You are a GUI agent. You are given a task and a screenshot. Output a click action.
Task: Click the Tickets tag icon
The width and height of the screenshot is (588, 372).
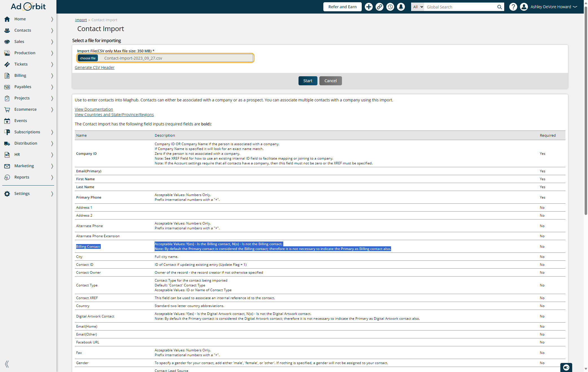tap(7, 64)
